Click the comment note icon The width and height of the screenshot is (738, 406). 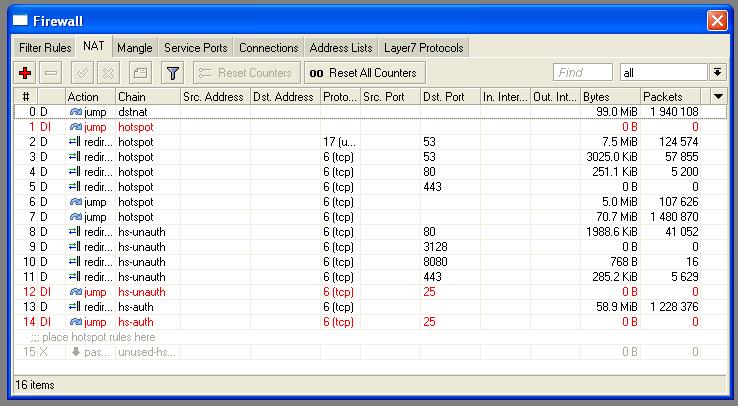coord(140,73)
